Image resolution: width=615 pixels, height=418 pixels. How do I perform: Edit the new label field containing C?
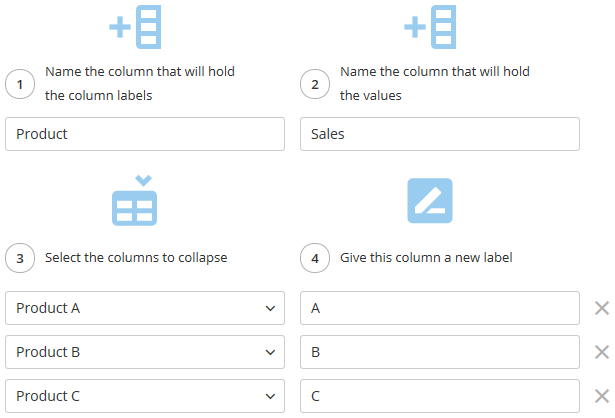[x=440, y=396]
